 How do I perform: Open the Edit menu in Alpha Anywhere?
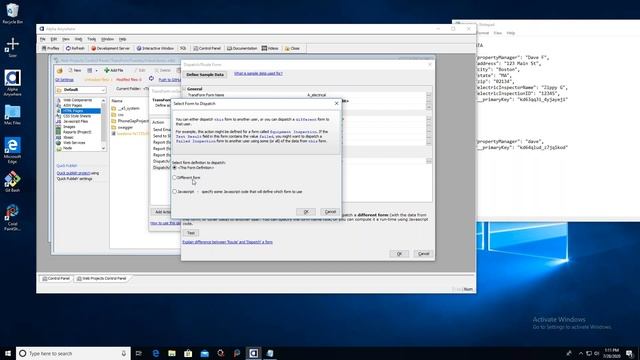tap(53, 39)
